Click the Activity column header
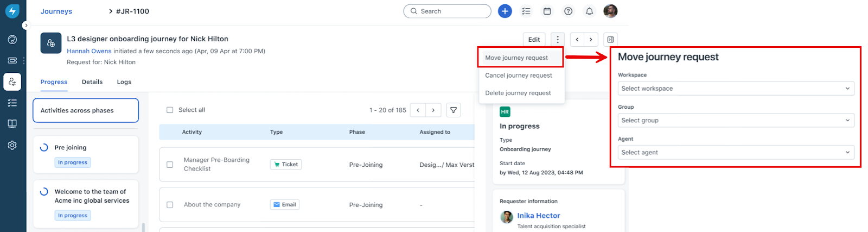Screen dimensions: 868x232 tap(192, 132)
